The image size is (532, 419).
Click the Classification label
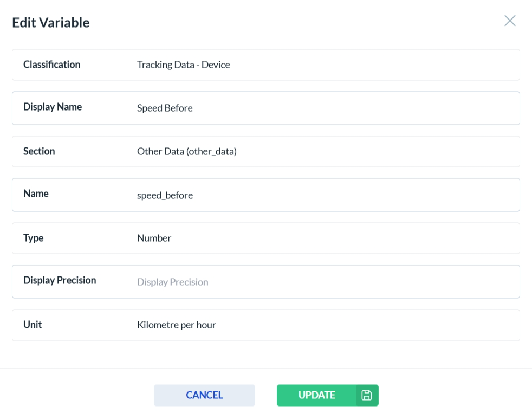point(51,65)
